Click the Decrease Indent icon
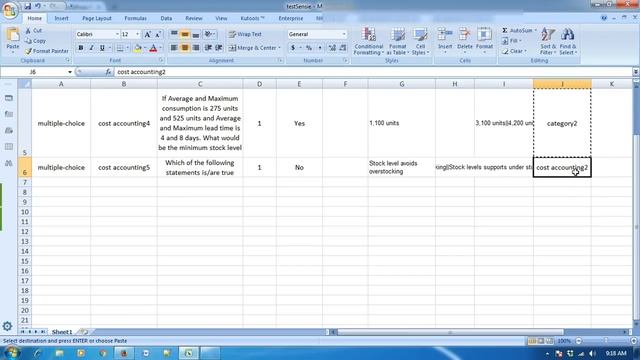This screenshot has width=640, height=360. click(208, 48)
